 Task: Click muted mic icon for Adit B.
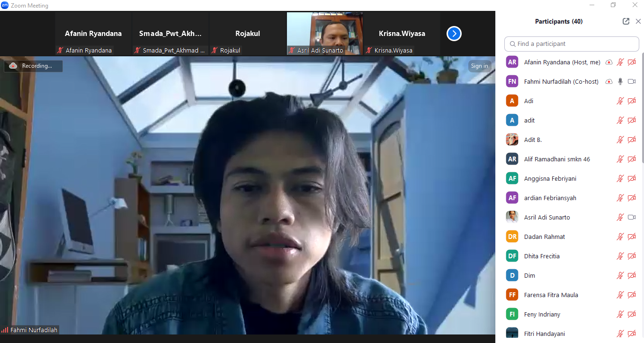click(x=620, y=140)
